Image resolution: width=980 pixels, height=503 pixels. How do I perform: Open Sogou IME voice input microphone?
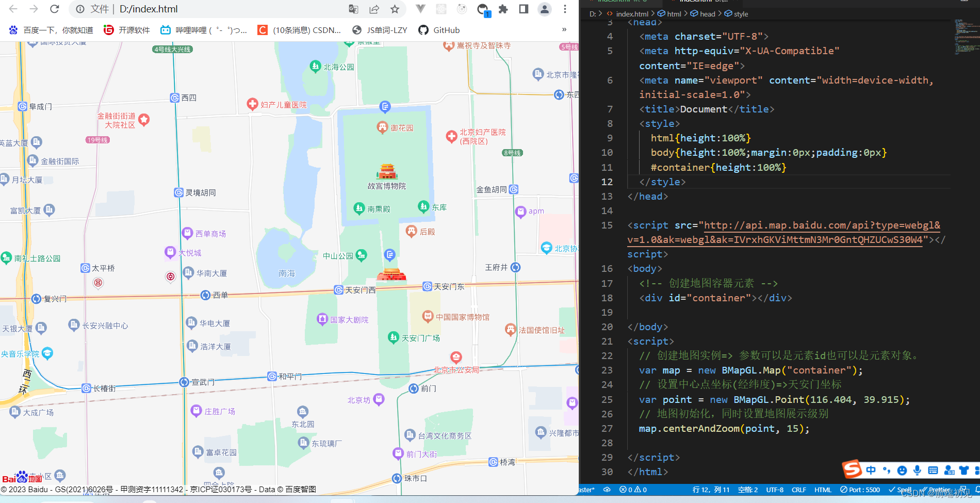pos(917,470)
